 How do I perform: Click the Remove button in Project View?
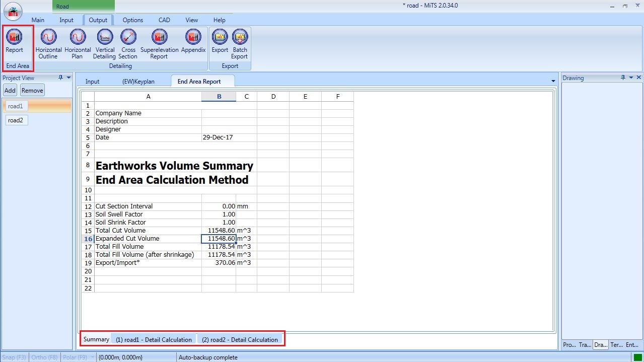click(32, 91)
